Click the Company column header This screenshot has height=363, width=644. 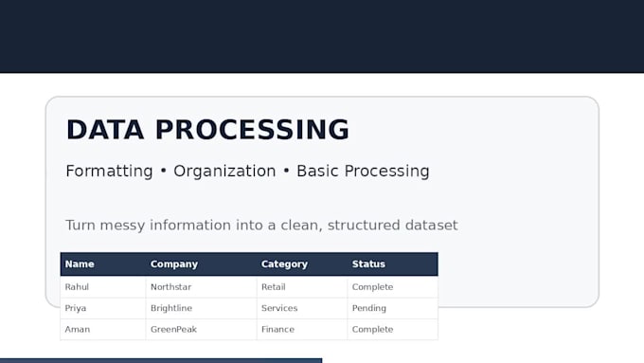pos(201,264)
